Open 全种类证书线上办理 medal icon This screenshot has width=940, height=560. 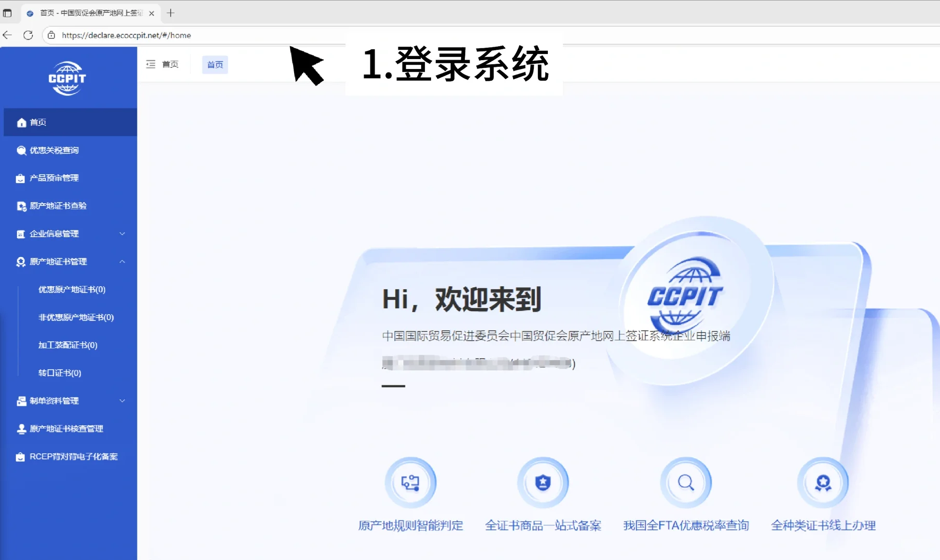point(822,482)
